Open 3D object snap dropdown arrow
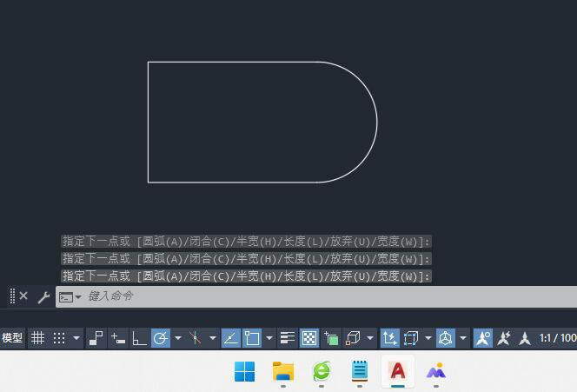 pyautogui.click(x=370, y=338)
